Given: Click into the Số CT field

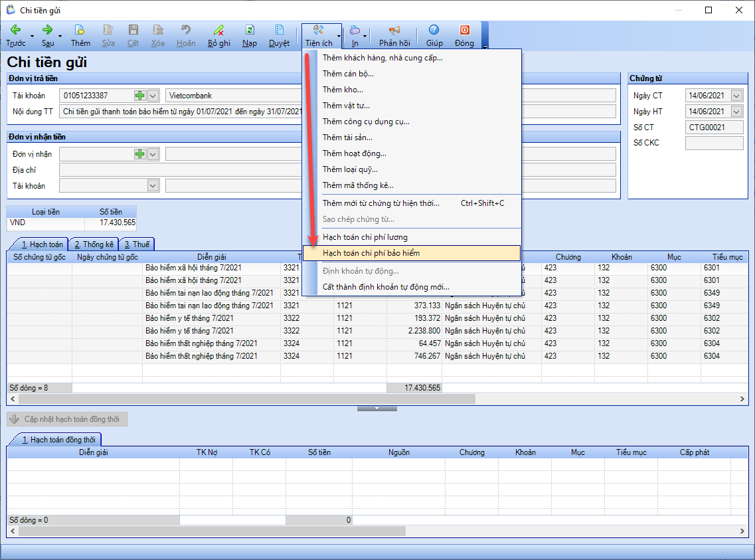Looking at the screenshot, I should 714,128.
